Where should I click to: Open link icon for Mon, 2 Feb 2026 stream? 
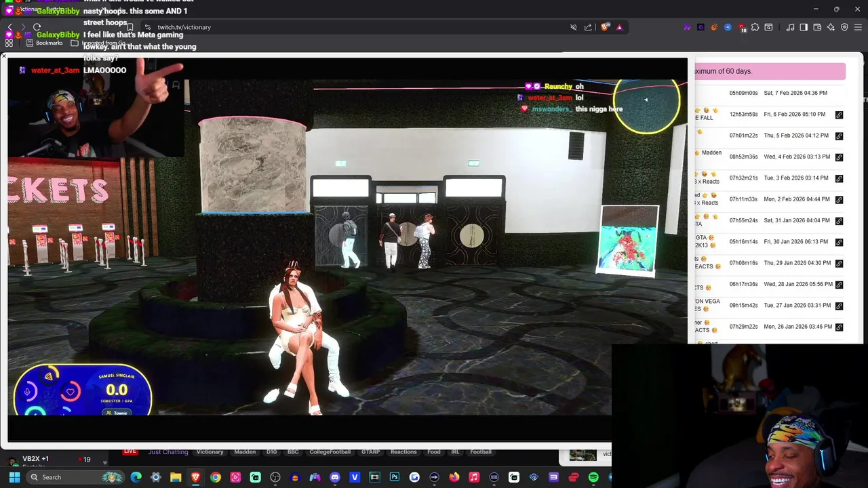click(x=839, y=199)
